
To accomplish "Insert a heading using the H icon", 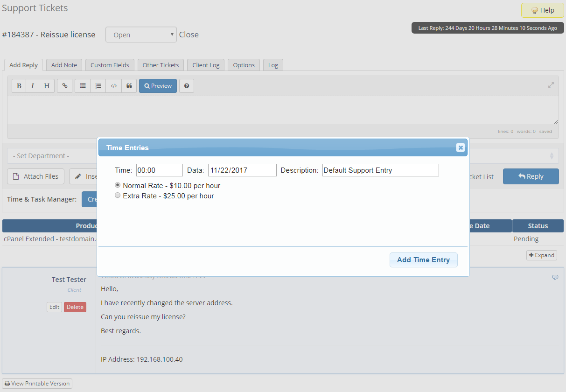I will 46,85.
